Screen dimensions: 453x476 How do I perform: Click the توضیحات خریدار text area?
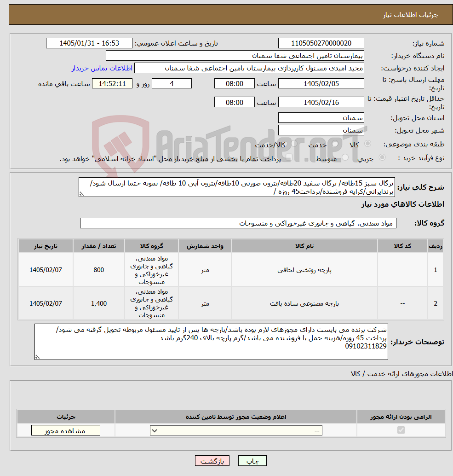tap(212, 342)
